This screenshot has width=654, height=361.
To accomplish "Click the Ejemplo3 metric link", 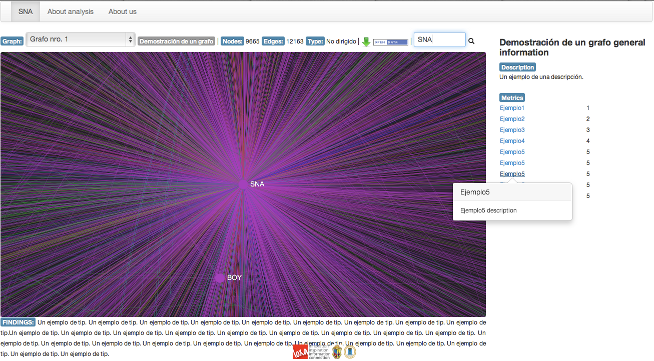I will [x=512, y=130].
